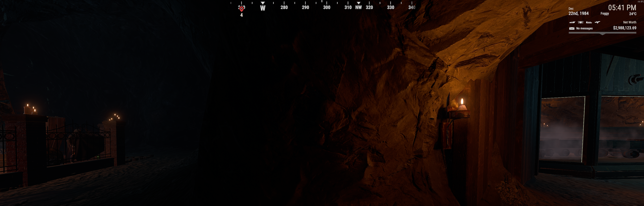This screenshot has height=206, width=644.
Task: Click the transport helicopter vehicle icon
Action: pos(572,22)
